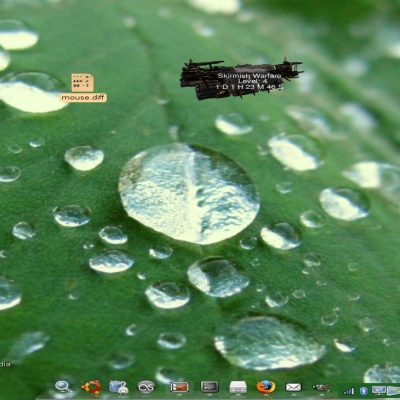Viewport: 400px width, 400px height.
Task: Open the Ubuntu logo menu in dock
Action: [91, 387]
